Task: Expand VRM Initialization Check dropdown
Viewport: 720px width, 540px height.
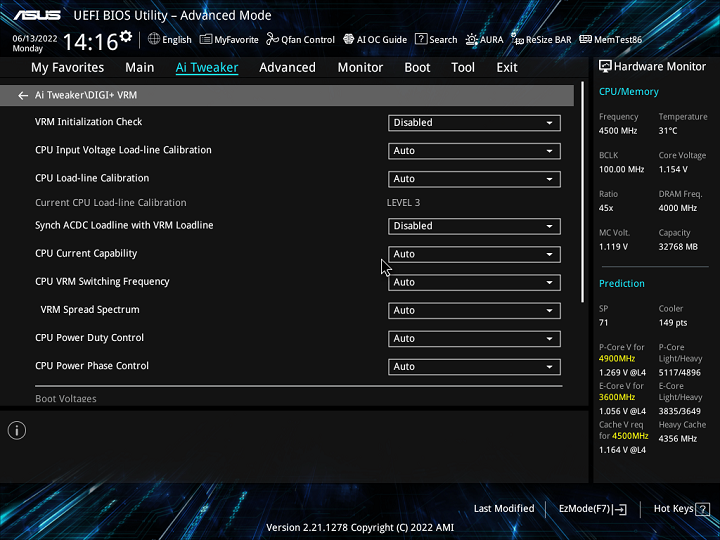Action: click(x=474, y=123)
